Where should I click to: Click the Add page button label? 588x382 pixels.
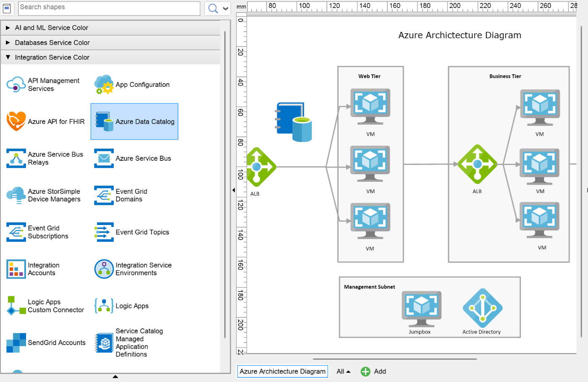[380, 372]
